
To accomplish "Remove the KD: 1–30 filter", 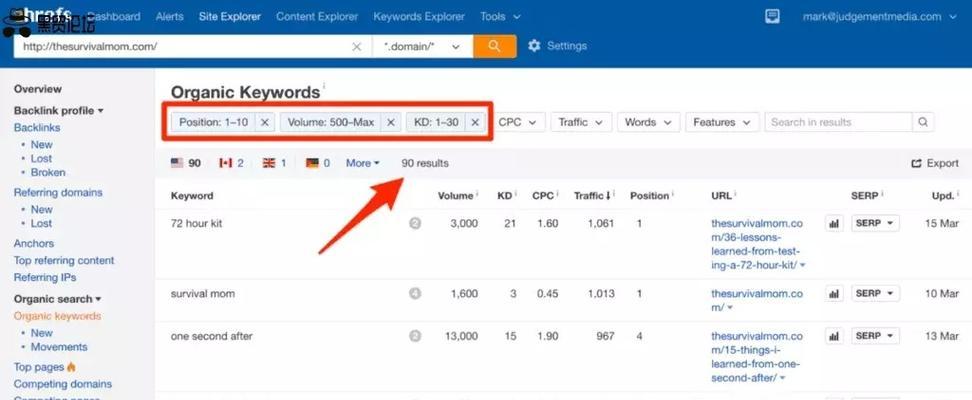I will point(475,122).
